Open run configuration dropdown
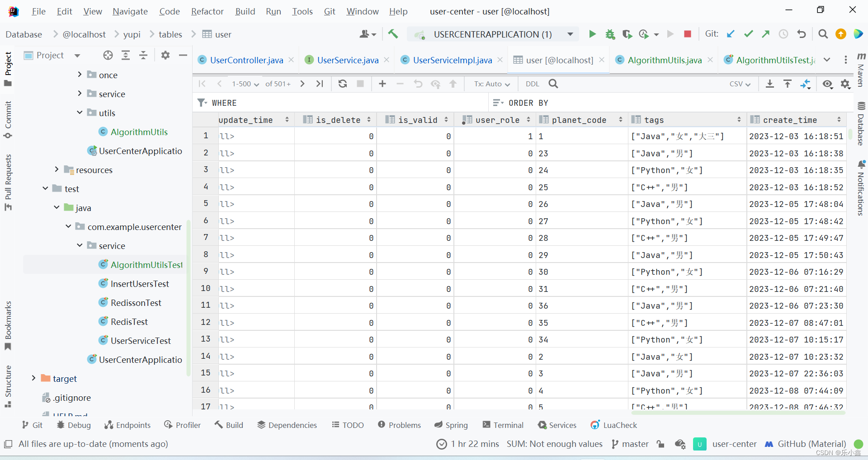 571,34
